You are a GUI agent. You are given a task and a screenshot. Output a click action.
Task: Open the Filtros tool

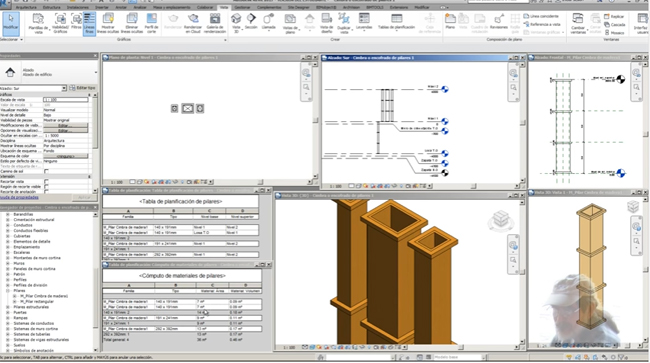tap(76, 22)
